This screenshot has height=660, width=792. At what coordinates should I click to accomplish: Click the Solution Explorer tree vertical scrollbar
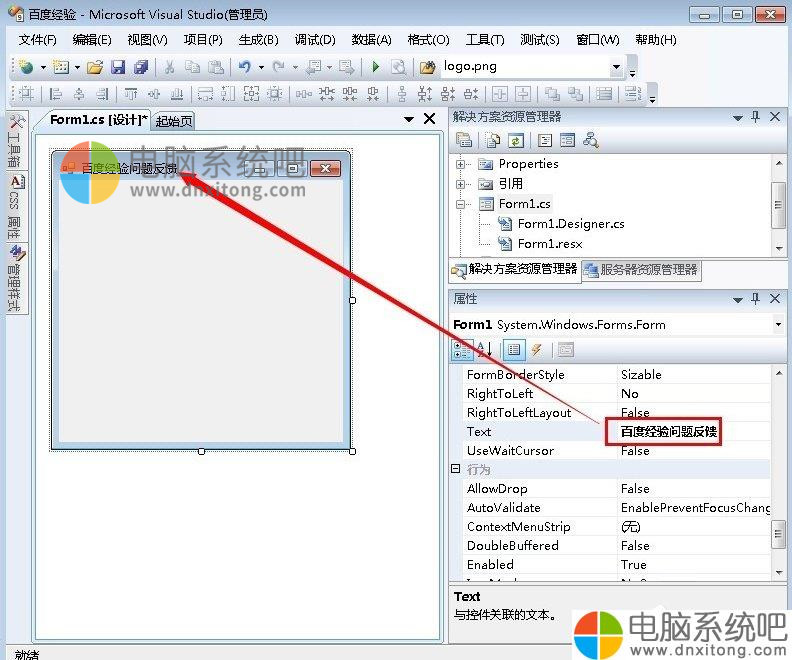point(778,206)
